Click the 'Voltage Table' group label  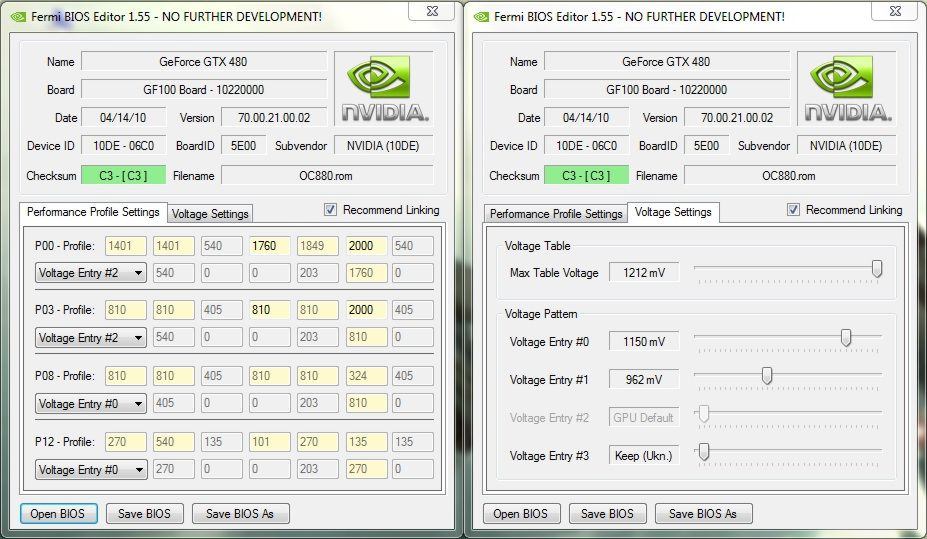537,246
